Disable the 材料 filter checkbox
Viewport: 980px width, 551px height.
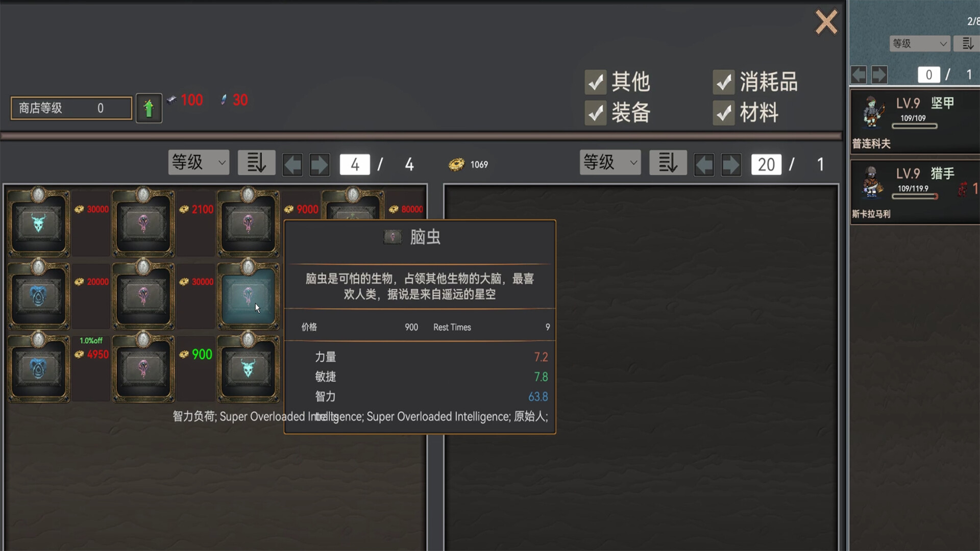coord(724,113)
